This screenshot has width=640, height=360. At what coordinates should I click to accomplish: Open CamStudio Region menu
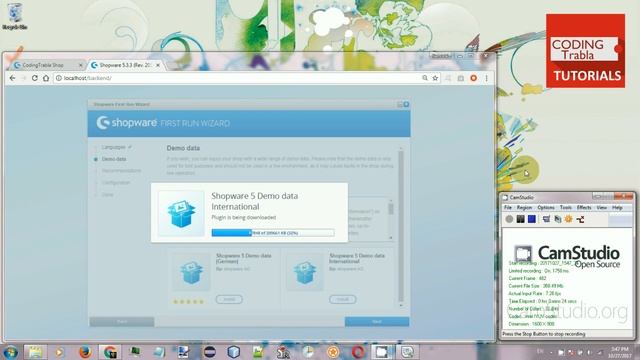click(x=524, y=208)
